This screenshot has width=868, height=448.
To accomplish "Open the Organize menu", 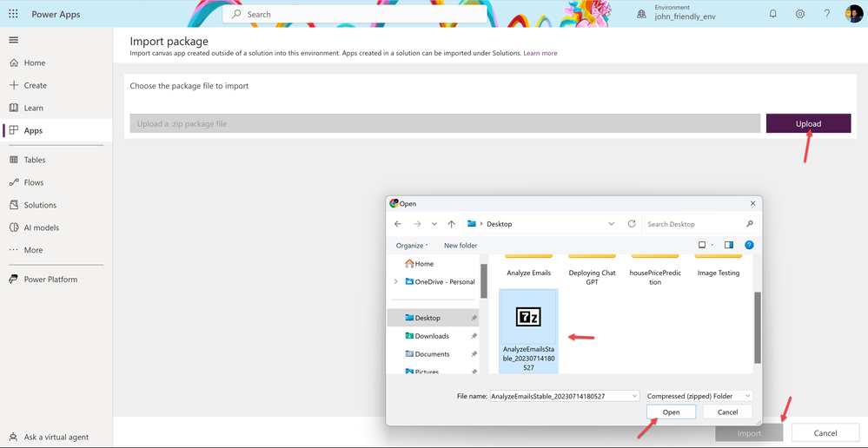I will (x=412, y=246).
